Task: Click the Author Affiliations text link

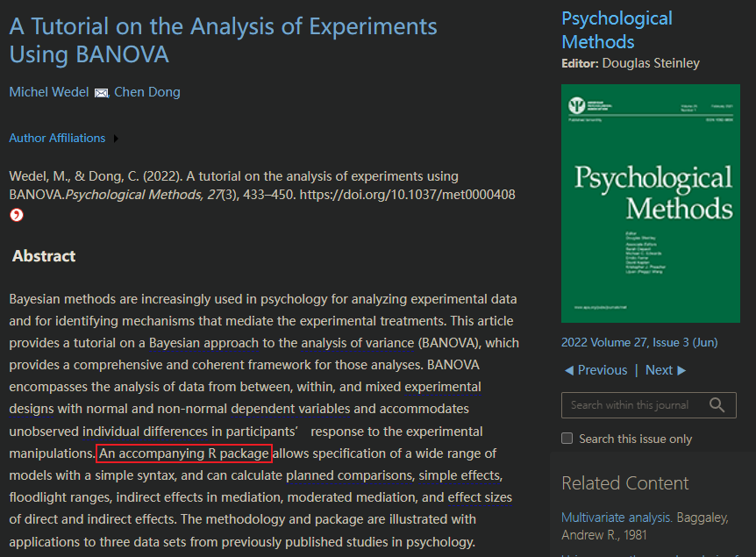Action: tap(57, 139)
